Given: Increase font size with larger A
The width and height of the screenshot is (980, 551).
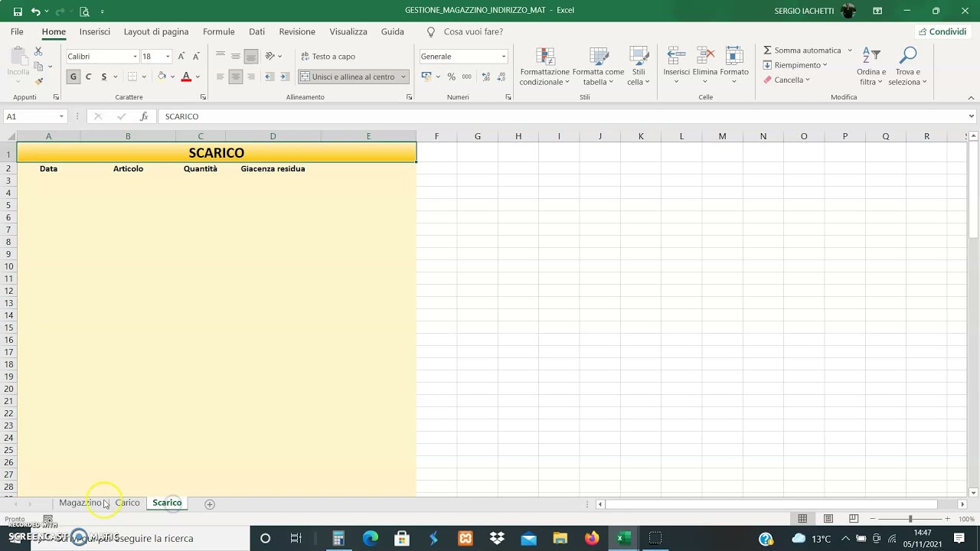Looking at the screenshot, I should pyautogui.click(x=181, y=57).
